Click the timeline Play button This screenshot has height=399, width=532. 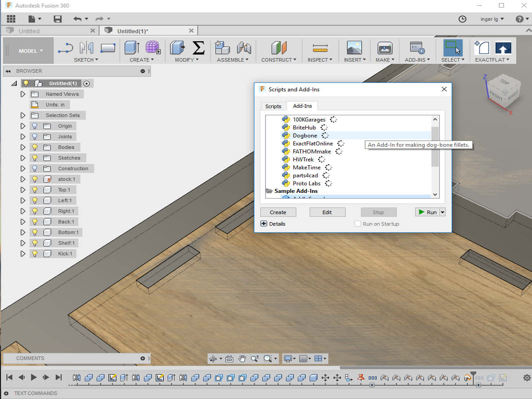(34, 377)
